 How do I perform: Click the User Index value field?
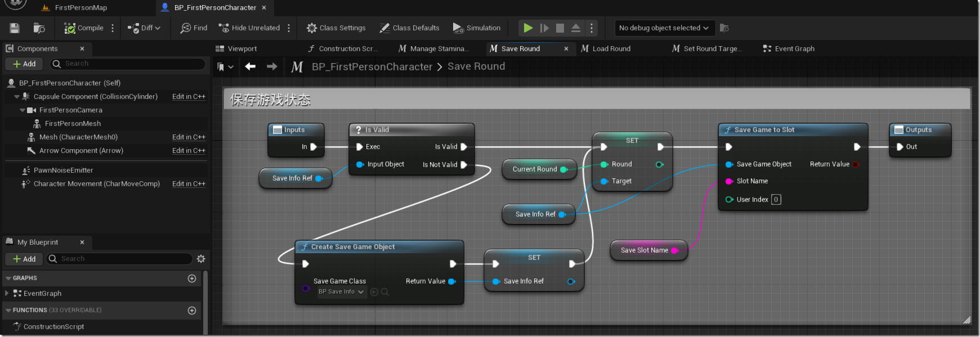point(776,200)
